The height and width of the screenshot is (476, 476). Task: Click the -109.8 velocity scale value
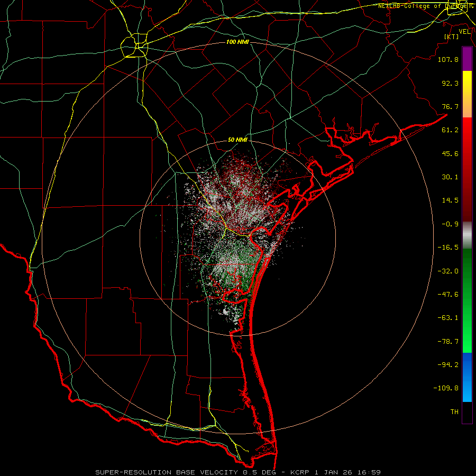(x=446, y=388)
